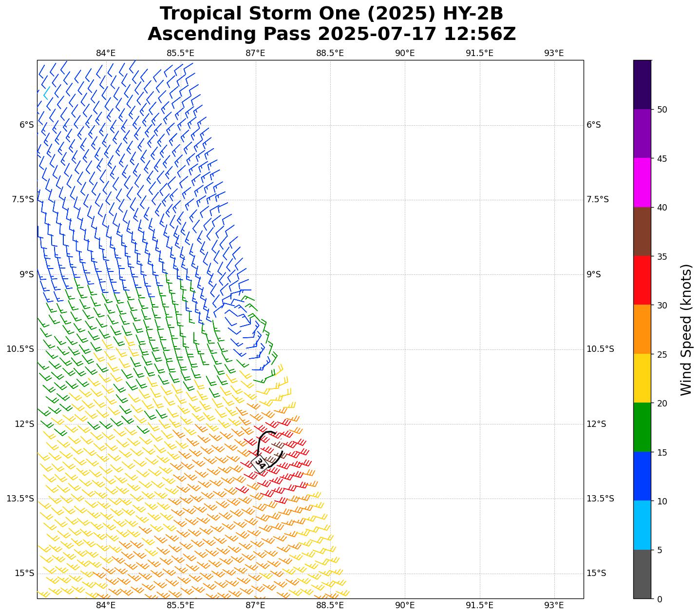This screenshot has height=616, width=700.
Task: Click the colorbar tick label 50
Action: 662,110
